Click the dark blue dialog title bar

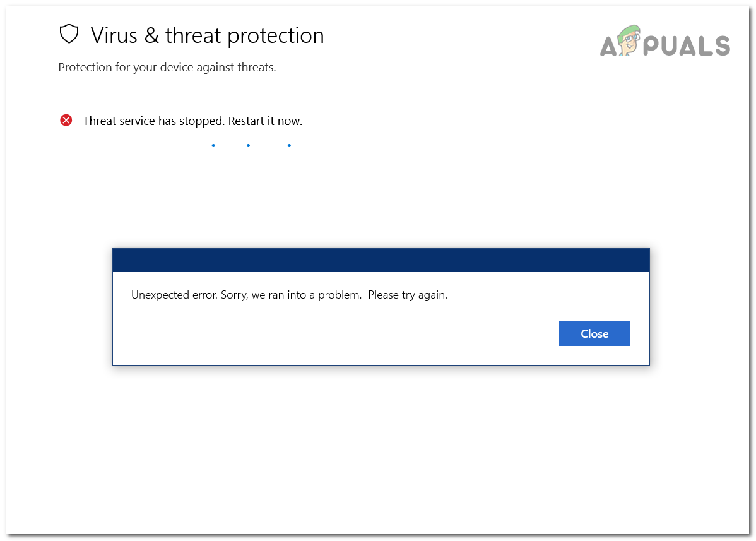[x=381, y=260]
